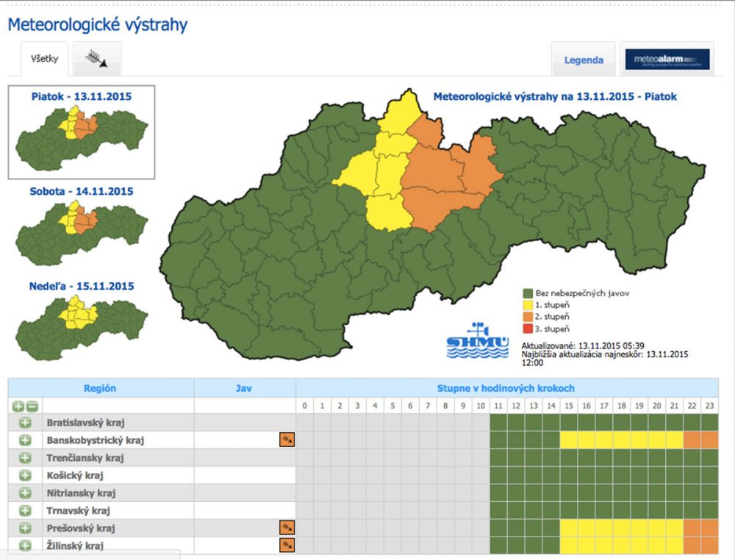This screenshot has height=560, width=735.
Task: Click the wind warning icon for Banskobystrický kraj
Action: (287, 439)
